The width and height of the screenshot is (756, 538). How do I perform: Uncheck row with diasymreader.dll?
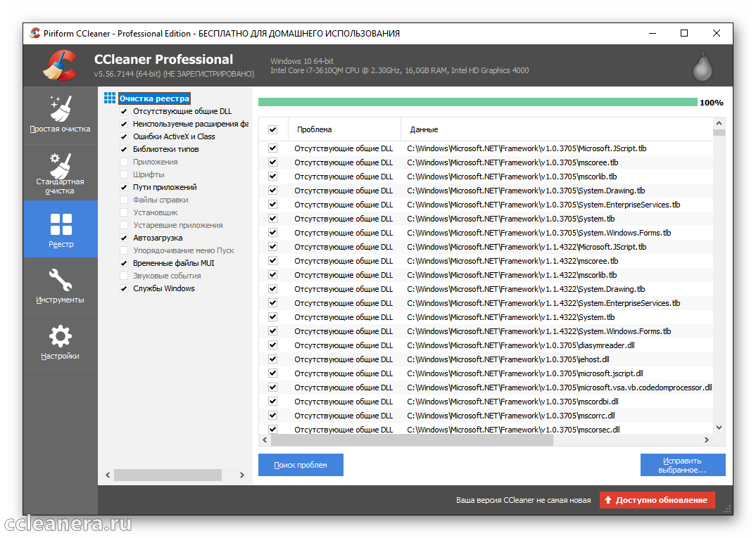click(x=273, y=345)
